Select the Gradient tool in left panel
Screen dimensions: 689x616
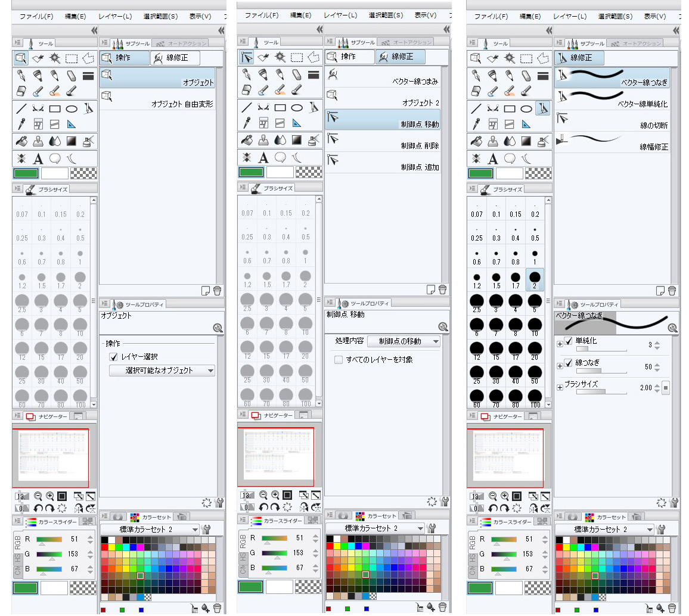tap(71, 141)
